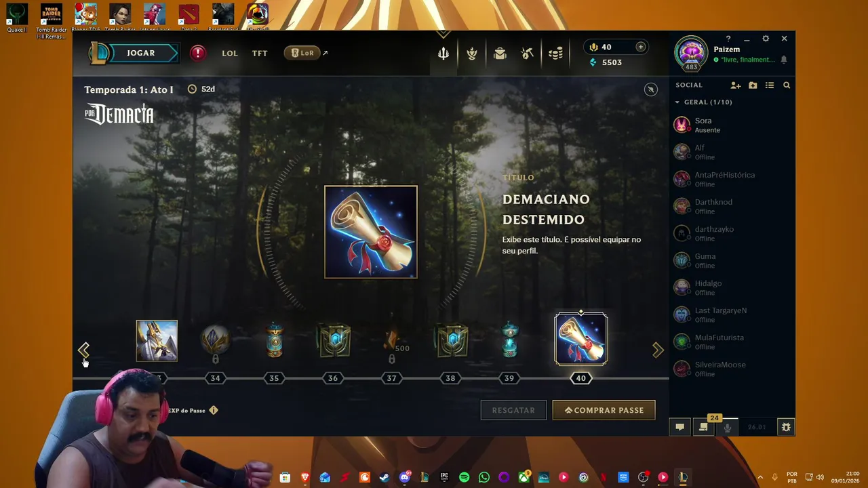Select friend Alf in the list
868x488 pixels.
[x=732, y=152]
